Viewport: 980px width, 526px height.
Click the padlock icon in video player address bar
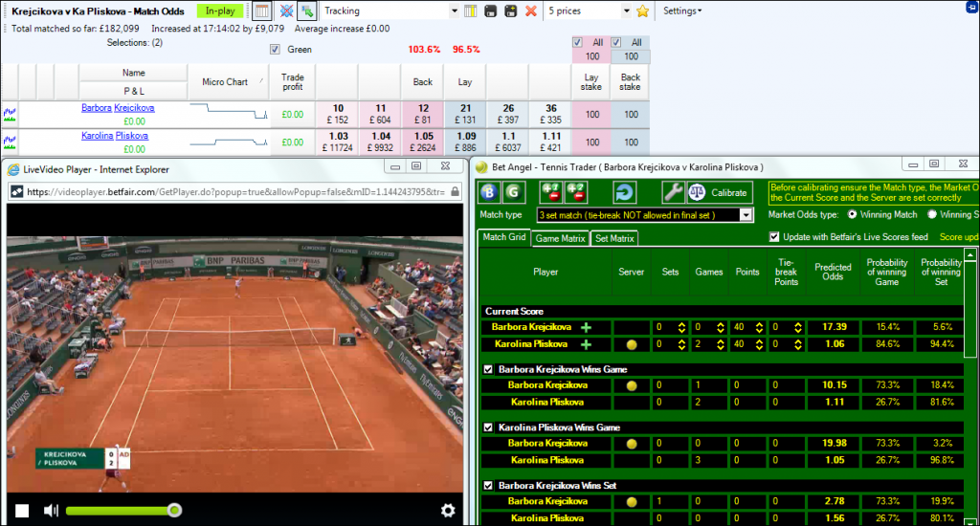(x=455, y=192)
